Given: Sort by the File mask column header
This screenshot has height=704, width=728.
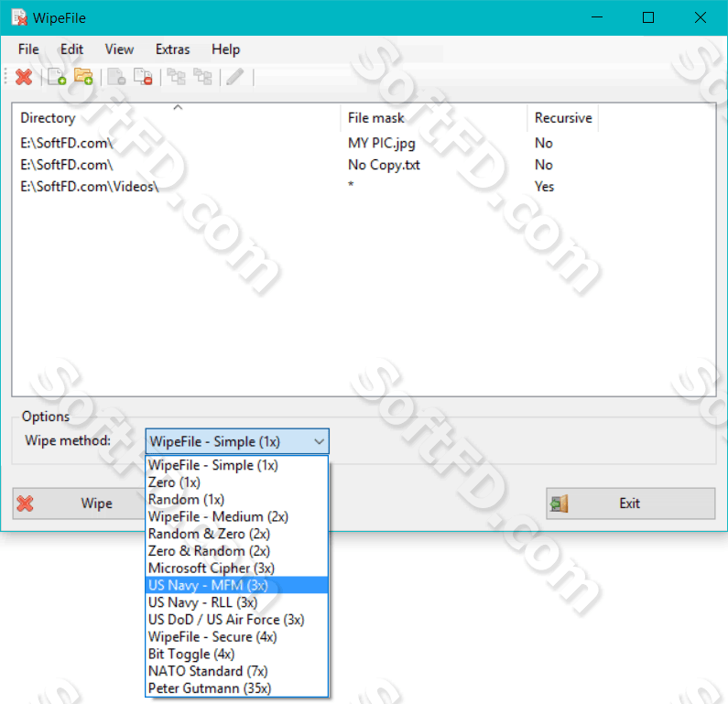Looking at the screenshot, I should [434, 118].
